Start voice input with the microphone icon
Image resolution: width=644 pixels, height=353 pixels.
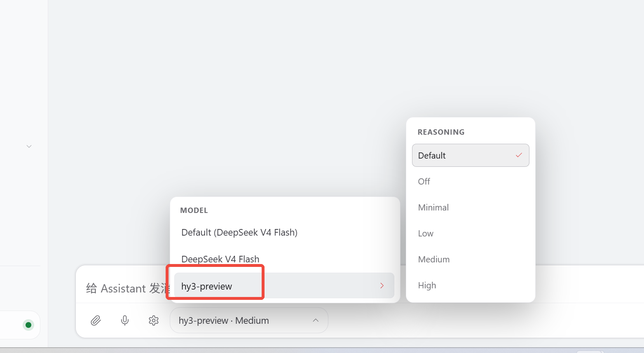pyautogui.click(x=125, y=320)
